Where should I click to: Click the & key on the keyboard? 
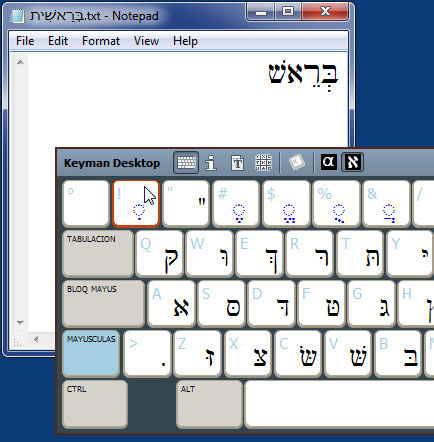[386, 204]
